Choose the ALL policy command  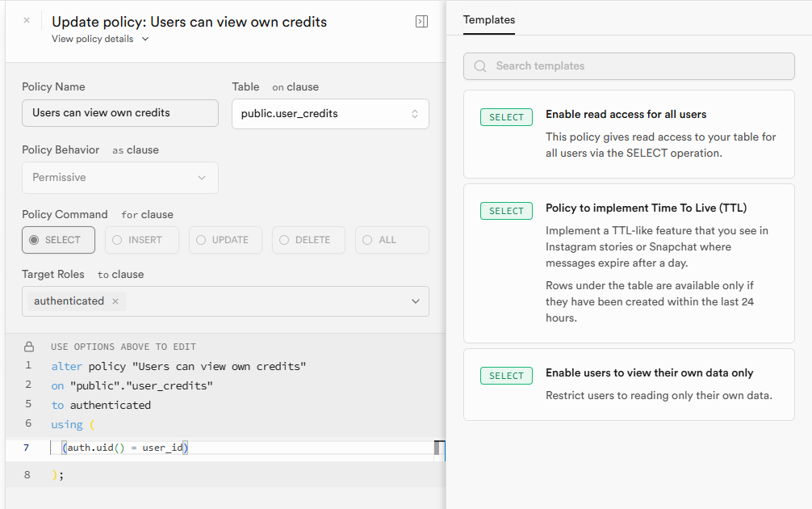click(x=391, y=240)
